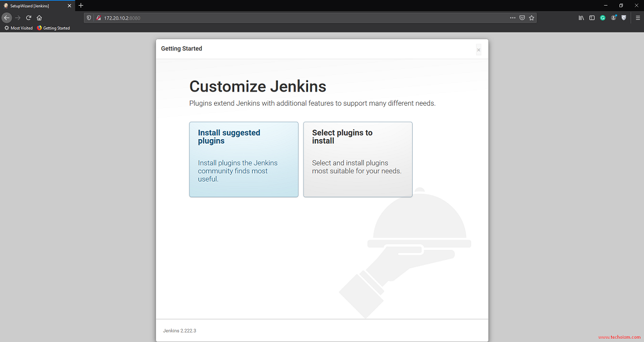Open the Grammarly extension icon
The image size is (644, 342).
pyautogui.click(x=603, y=18)
